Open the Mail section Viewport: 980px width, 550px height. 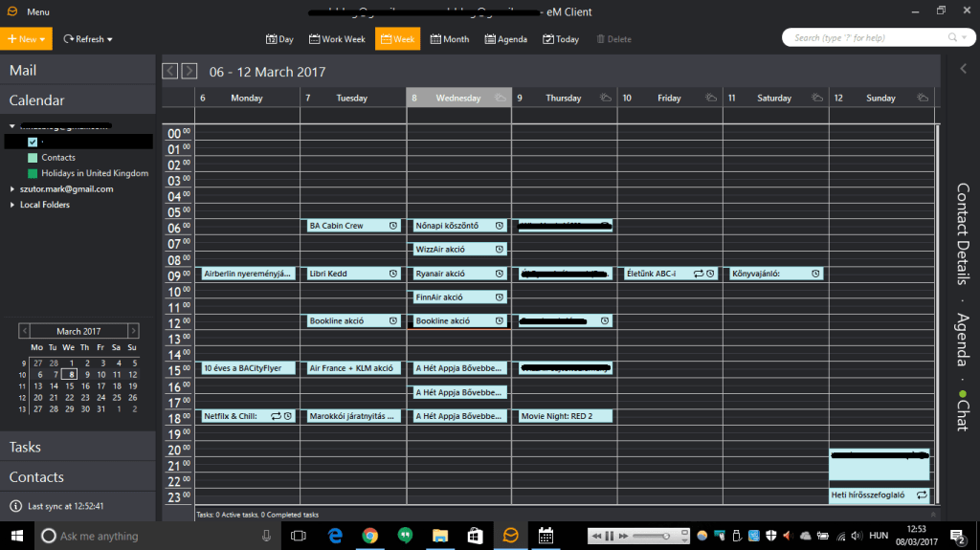pyautogui.click(x=23, y=71)
